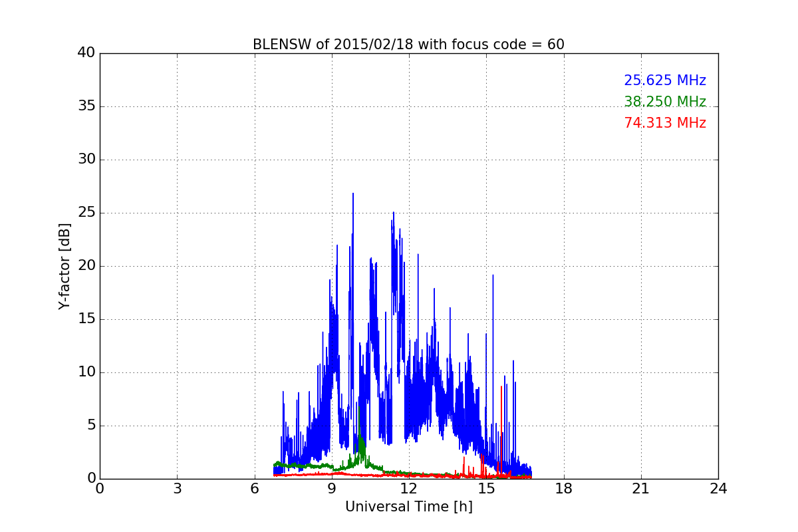
Task: Click the y-axis tick label 40
Action: (x=86, y=53)
